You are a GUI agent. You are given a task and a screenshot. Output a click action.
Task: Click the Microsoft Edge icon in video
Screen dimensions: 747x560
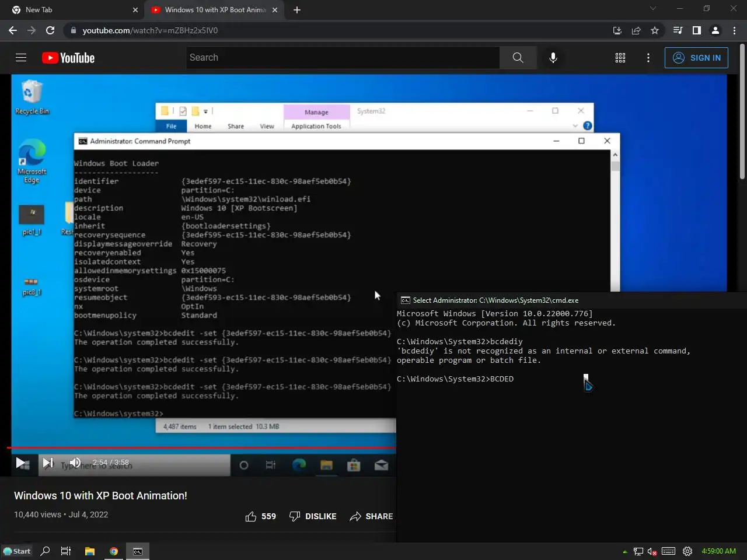32,162
